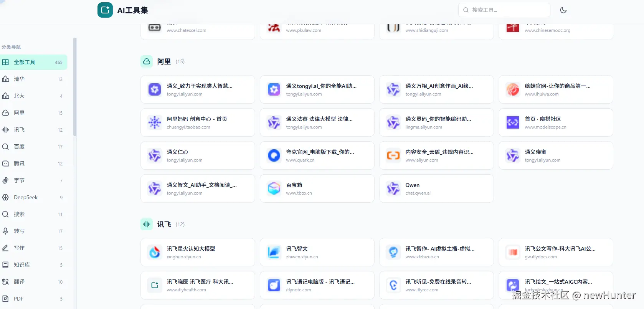The image size is (644, 309).
Task: Click the 绘蛙官网 card icon
Action: (513, 89)
